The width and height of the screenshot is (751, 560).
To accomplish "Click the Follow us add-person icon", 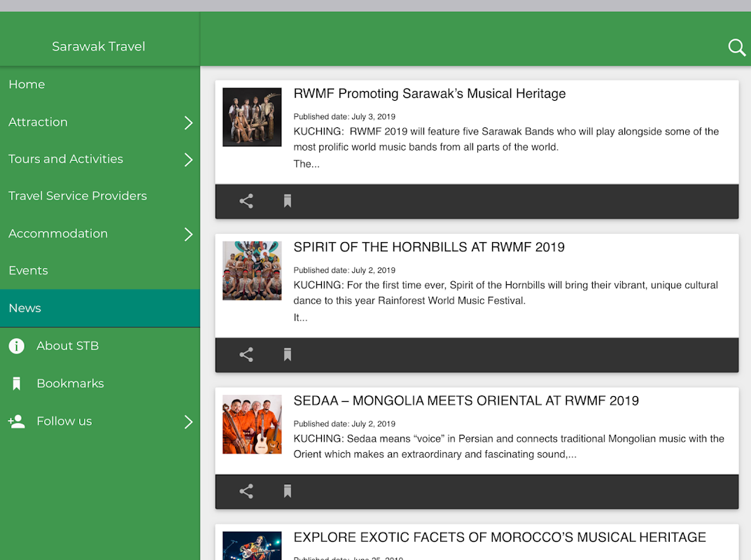I will pyautogui.click(x=16, y=421).
